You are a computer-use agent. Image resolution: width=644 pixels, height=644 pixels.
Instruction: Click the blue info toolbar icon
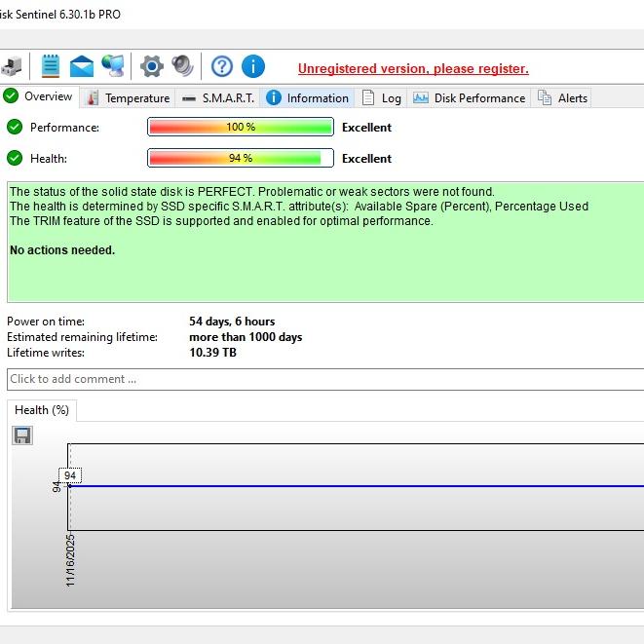(x=252, y=66)
